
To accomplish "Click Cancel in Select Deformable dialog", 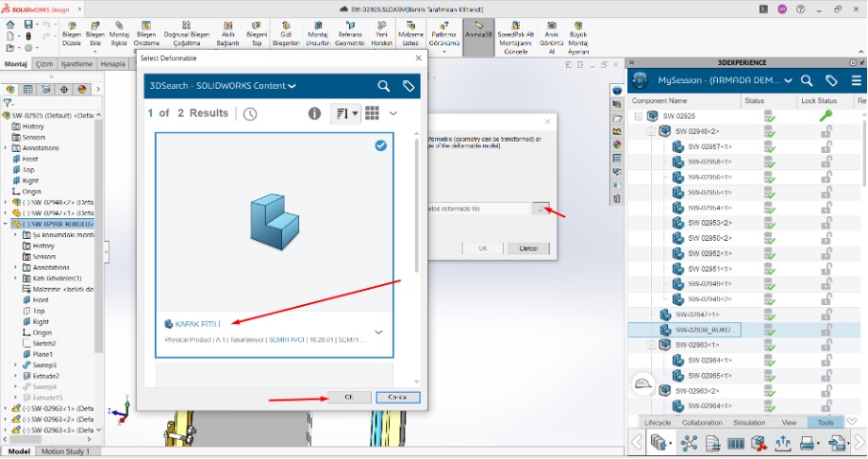I will pos(398,397).
